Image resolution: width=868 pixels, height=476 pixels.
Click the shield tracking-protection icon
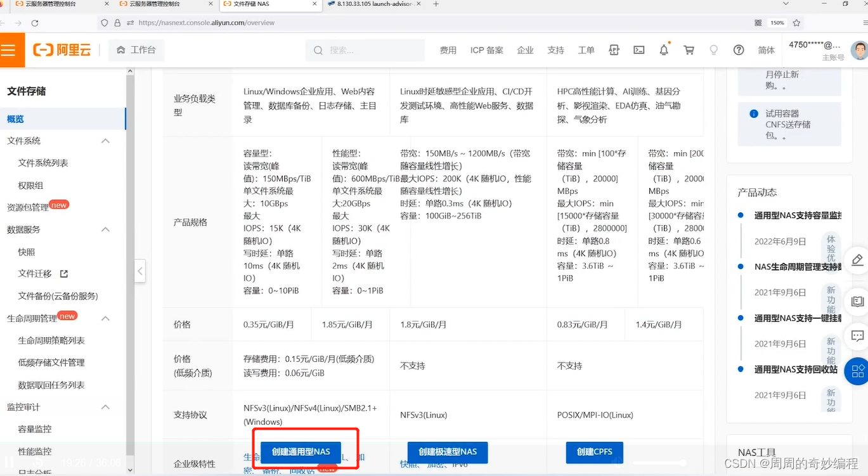click(105, 23)
